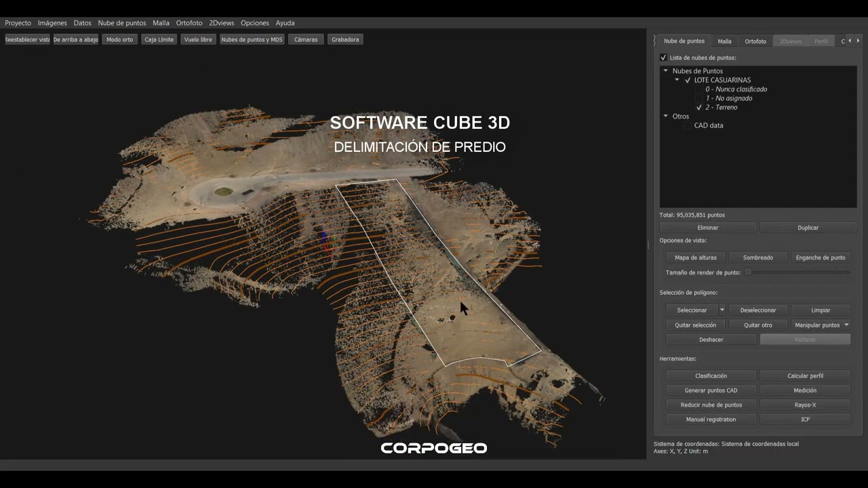Open the 'Nube de puntos' menu
868x488 pixels.
pos(122,23)
